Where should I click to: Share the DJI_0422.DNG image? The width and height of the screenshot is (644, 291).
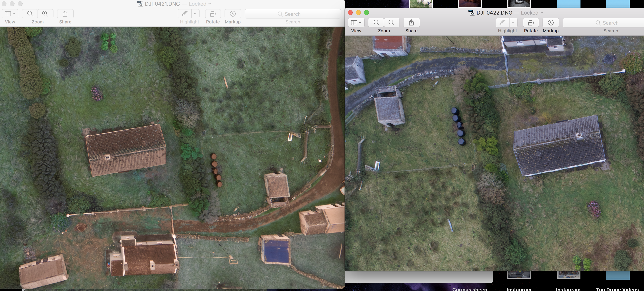click(x=411, y=23)
